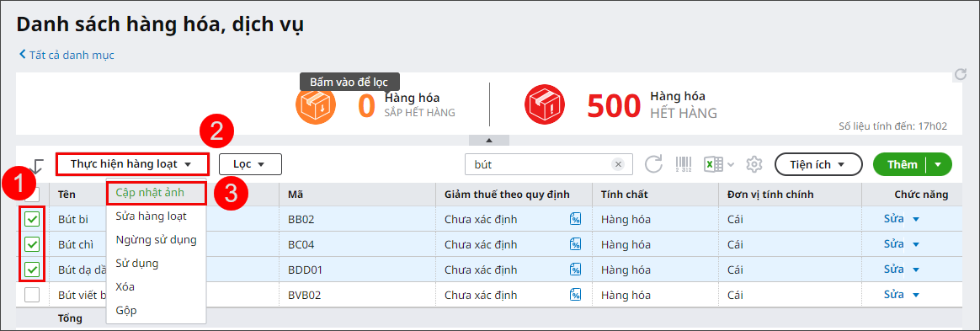Open the Tiện ích dropdown
This screenshot has width=980, height=331.
818,164
